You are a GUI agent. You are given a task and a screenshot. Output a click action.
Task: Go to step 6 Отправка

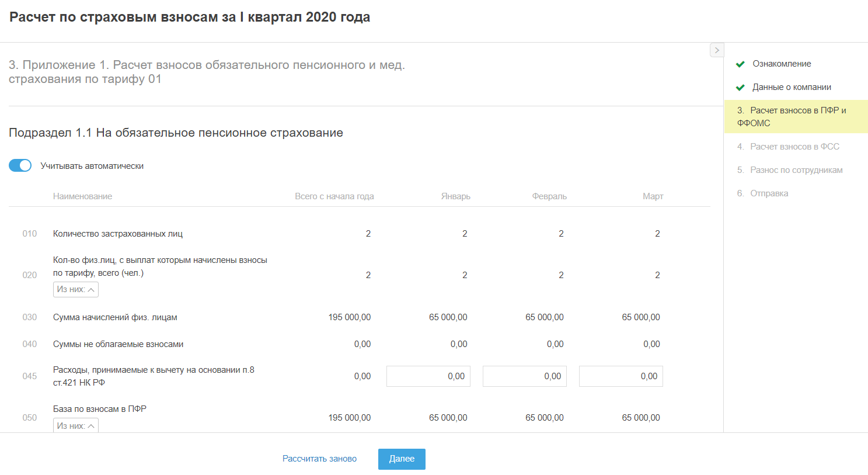click(x=769, y=193)
